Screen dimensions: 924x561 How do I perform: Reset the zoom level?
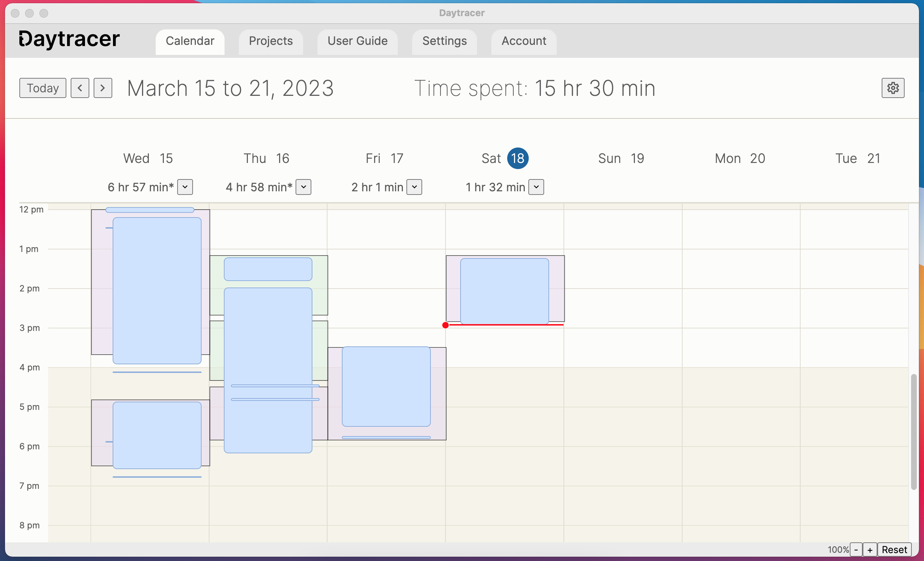(894, 550)
